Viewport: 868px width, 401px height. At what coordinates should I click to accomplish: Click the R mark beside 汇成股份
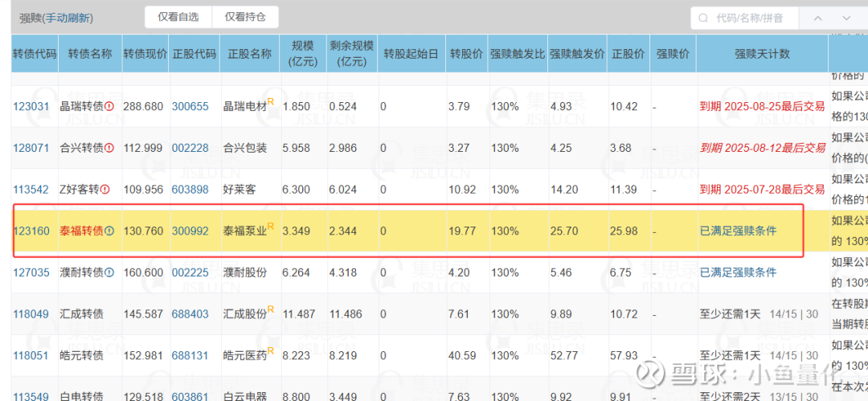pyautogui.click(x=271, y=309)
